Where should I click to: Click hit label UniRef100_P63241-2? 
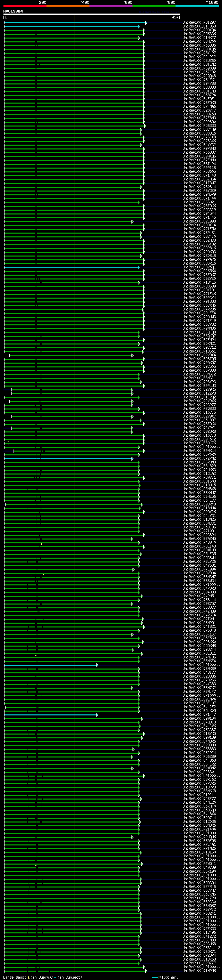[x=201, y=948]
